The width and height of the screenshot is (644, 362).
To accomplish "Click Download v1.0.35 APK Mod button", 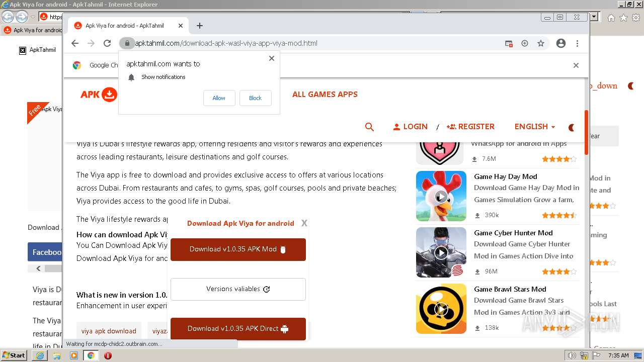I will pyautogui.click(x=238, y=249).
